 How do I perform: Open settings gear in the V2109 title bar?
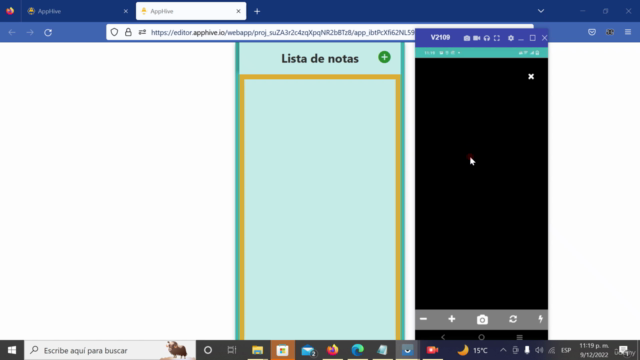click(x=511, y=38)
